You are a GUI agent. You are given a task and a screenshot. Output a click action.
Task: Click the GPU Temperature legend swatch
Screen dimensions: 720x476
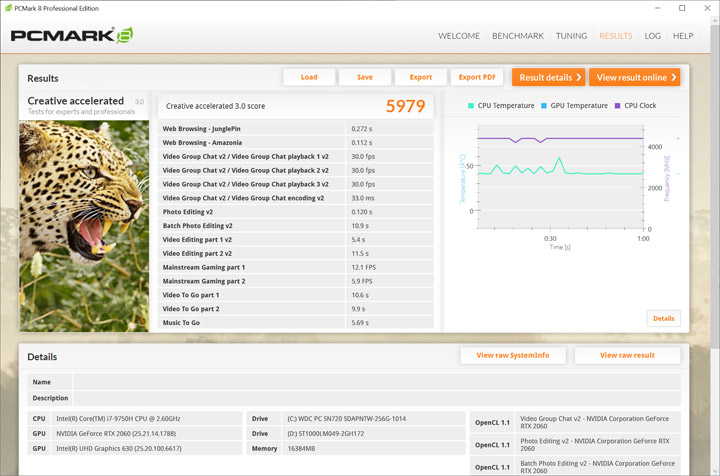tap(544, 106)
